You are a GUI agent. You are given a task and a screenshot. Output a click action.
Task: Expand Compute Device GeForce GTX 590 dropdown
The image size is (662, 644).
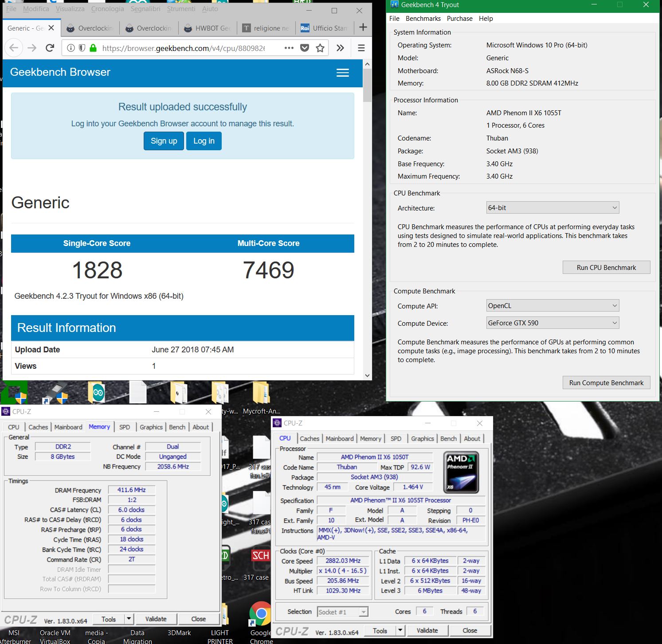552,323
